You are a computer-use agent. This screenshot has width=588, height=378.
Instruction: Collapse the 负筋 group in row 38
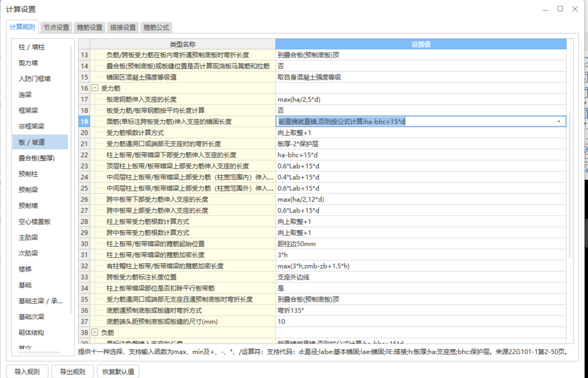95,332
